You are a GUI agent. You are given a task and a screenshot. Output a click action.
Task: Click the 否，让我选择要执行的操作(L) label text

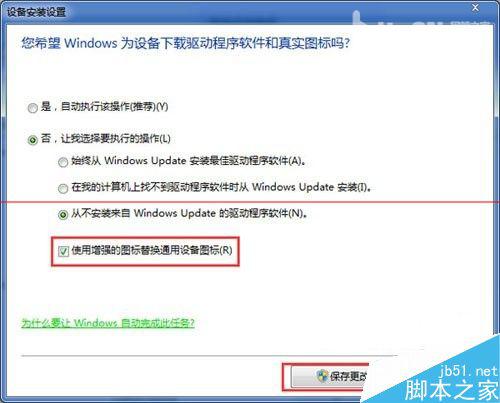[x=106, y=138]
